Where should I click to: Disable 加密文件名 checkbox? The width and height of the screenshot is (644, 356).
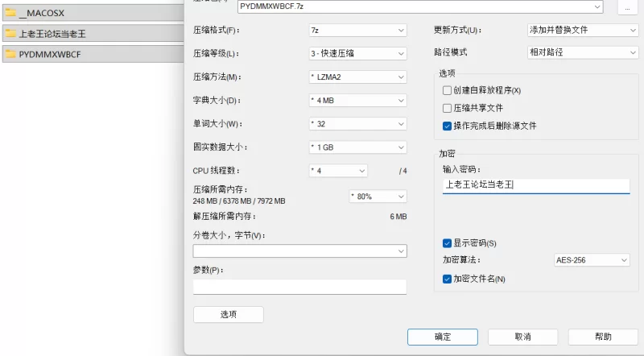click(x=448, y=279)
